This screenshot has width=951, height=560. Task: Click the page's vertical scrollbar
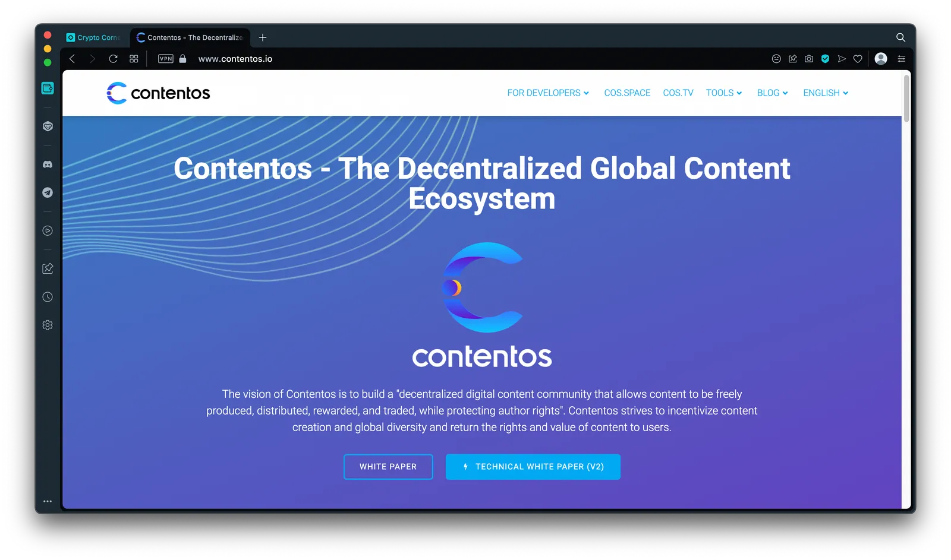(x=906, y=98)
